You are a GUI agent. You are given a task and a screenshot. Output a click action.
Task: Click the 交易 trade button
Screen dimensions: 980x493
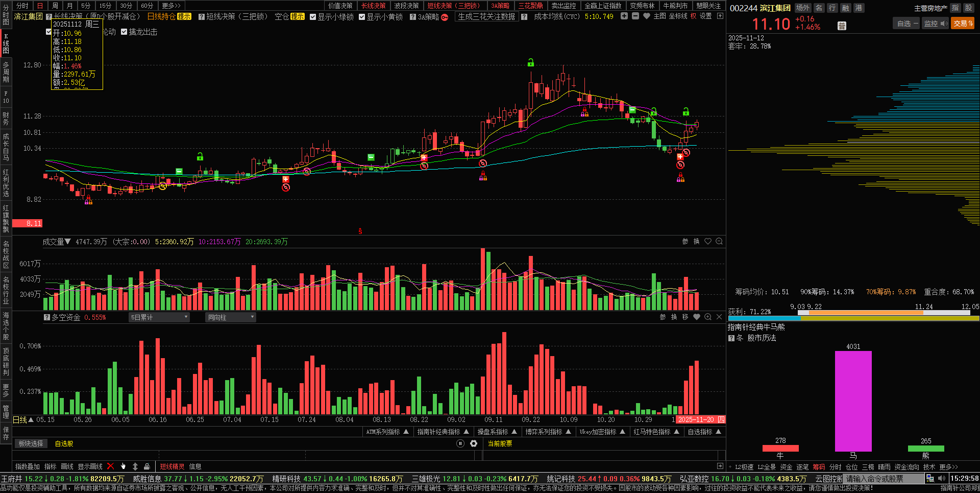tap(963, 24)
